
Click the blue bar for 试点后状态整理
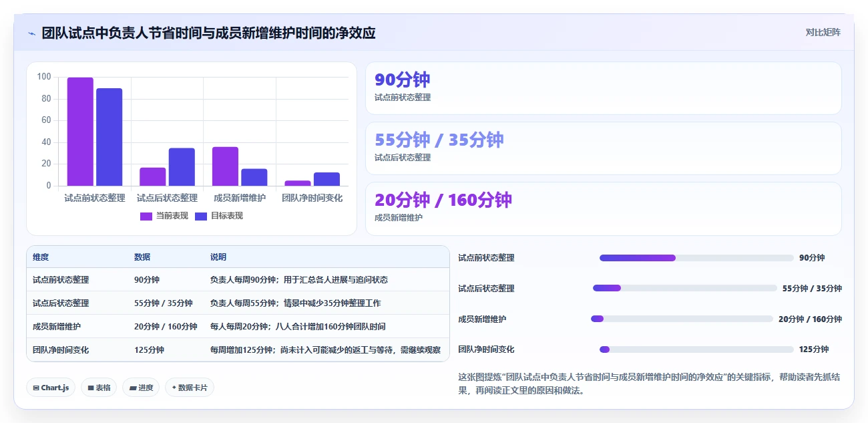[182, 167]
